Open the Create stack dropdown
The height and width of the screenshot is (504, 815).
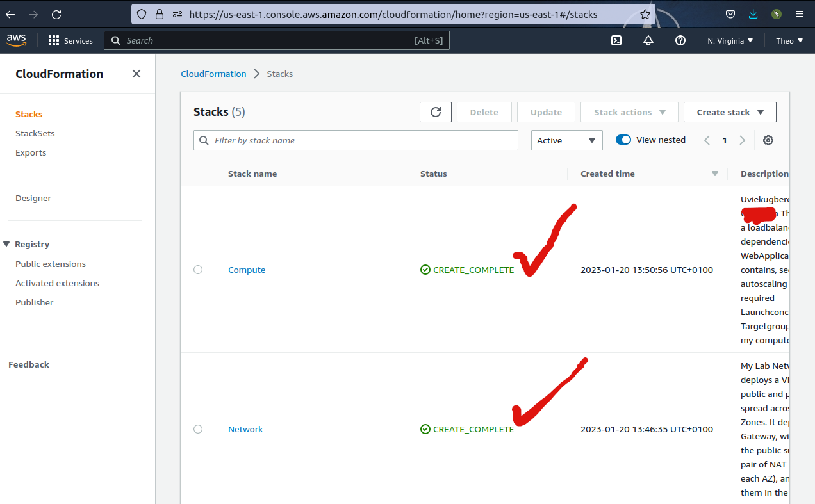(x=730, y=112)
